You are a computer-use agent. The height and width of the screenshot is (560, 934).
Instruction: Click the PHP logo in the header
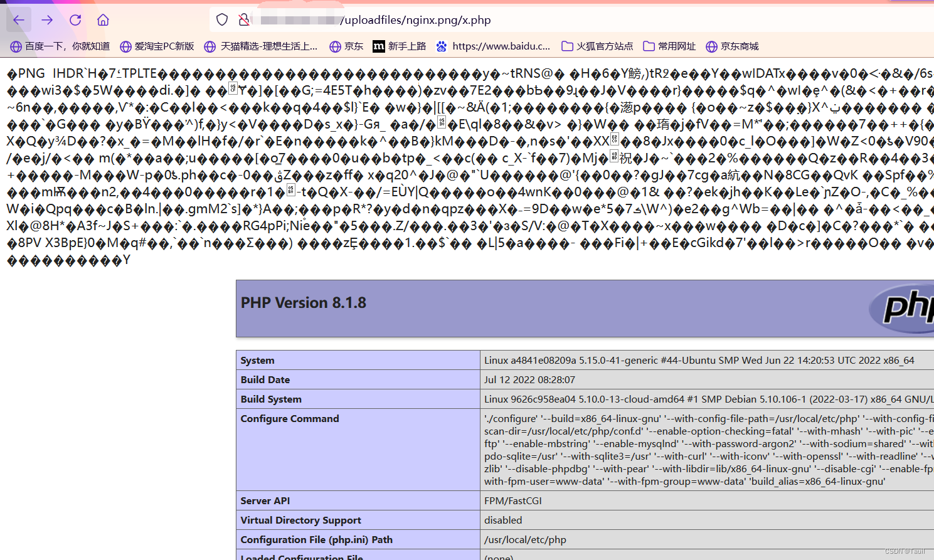901,309
